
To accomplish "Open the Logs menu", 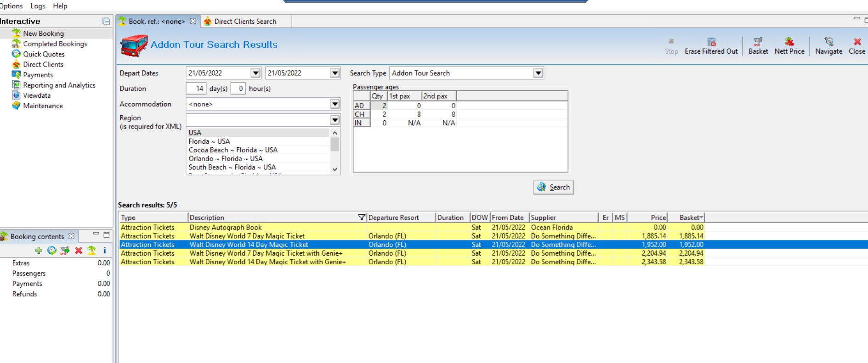I will [x=38, y=6].
